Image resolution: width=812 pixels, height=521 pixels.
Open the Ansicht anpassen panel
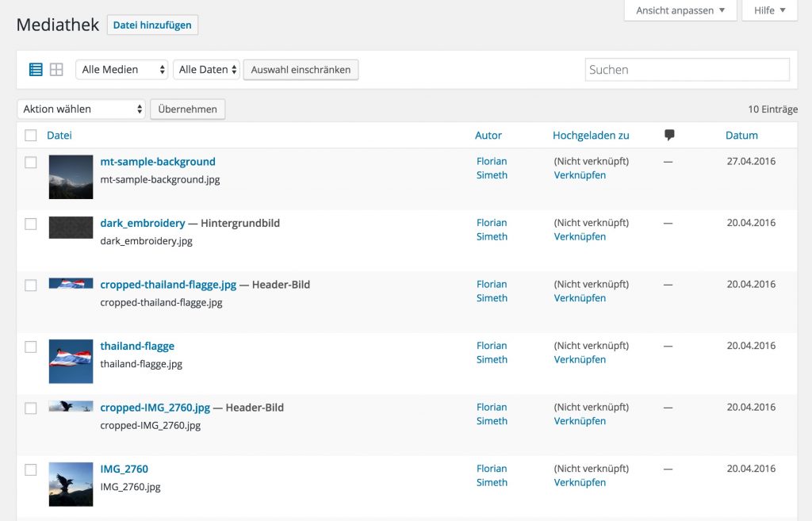679,10
